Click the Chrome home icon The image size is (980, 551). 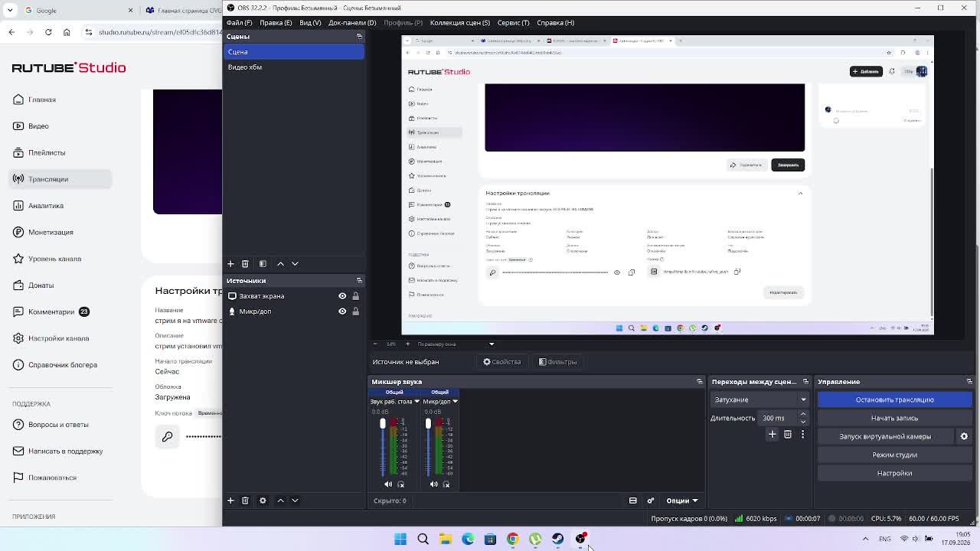pyautogui.click(x=67, y=32)
